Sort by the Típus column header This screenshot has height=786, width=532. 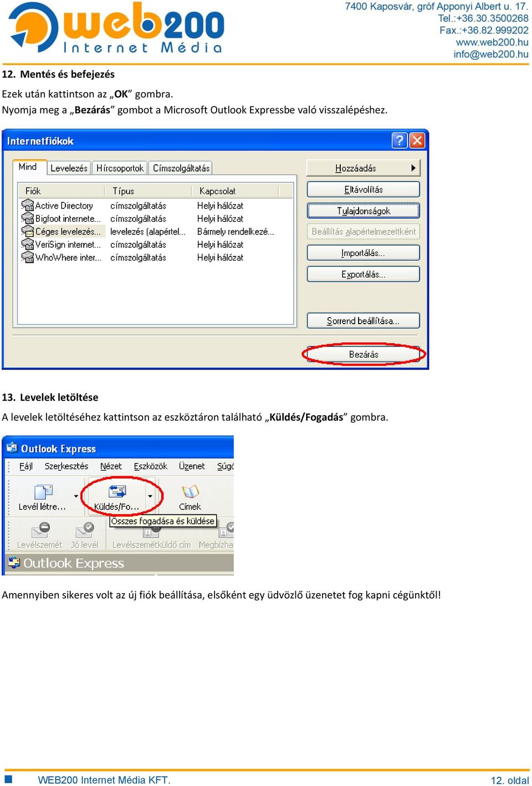coord(149,191)
